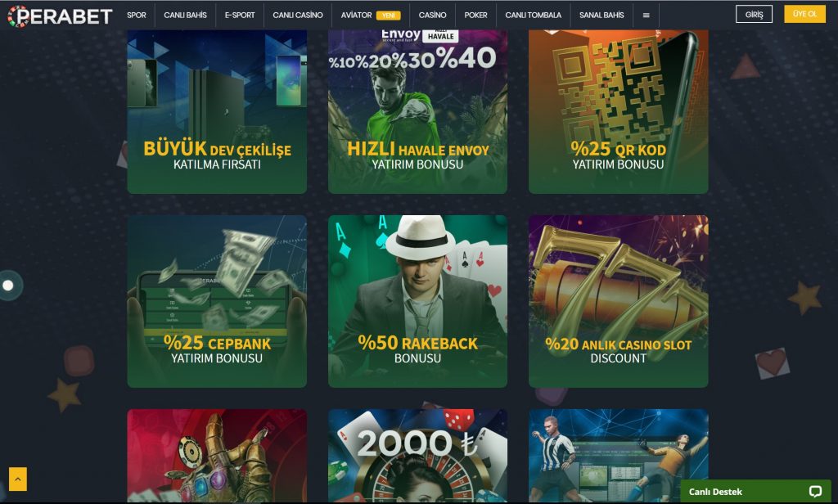The height and width of the screenshot is (504, 838).
Task: Open the Canlı Destek live support bar
Action: (x=755, y=491)
